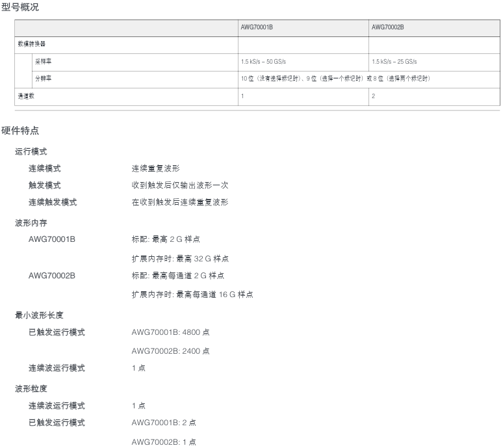The width and height of the screenshot is (503, 448).
Task: Click the 运行模式 subheading
Action: coord(31,152)
